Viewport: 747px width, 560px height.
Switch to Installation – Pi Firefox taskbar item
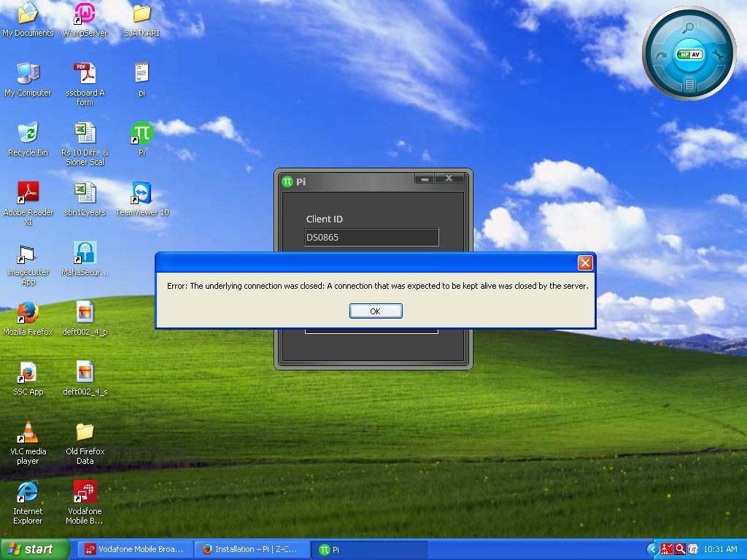point(252,549)
